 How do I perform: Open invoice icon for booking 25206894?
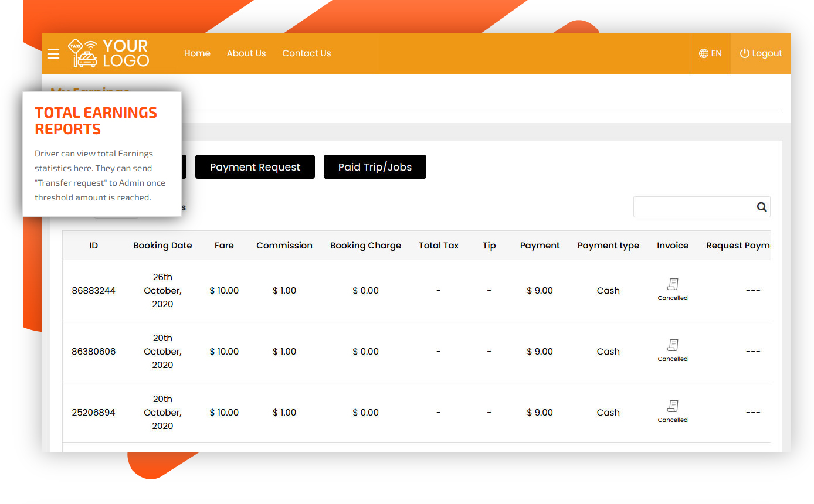(x=673, y=406)
